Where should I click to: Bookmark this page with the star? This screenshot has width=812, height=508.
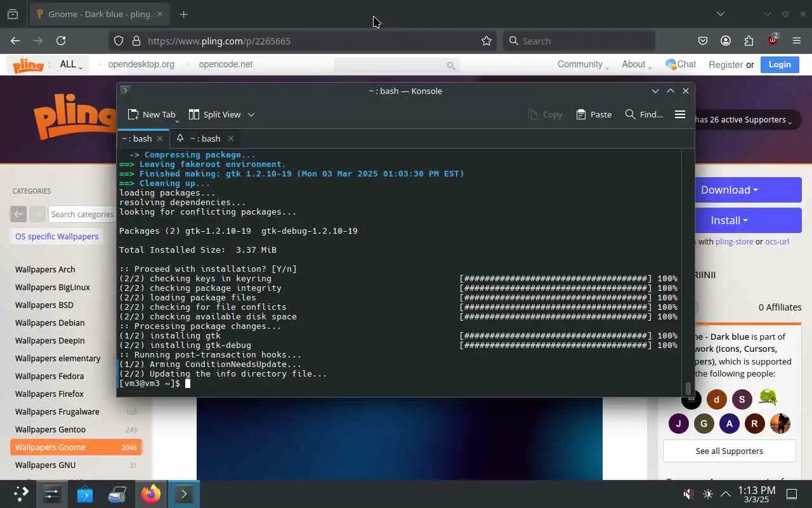pyautogui.click(x=487, y=41)
